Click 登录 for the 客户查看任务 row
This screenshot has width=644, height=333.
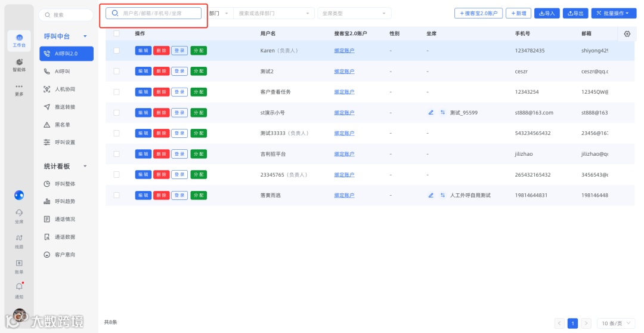click(x=179, y=92)
